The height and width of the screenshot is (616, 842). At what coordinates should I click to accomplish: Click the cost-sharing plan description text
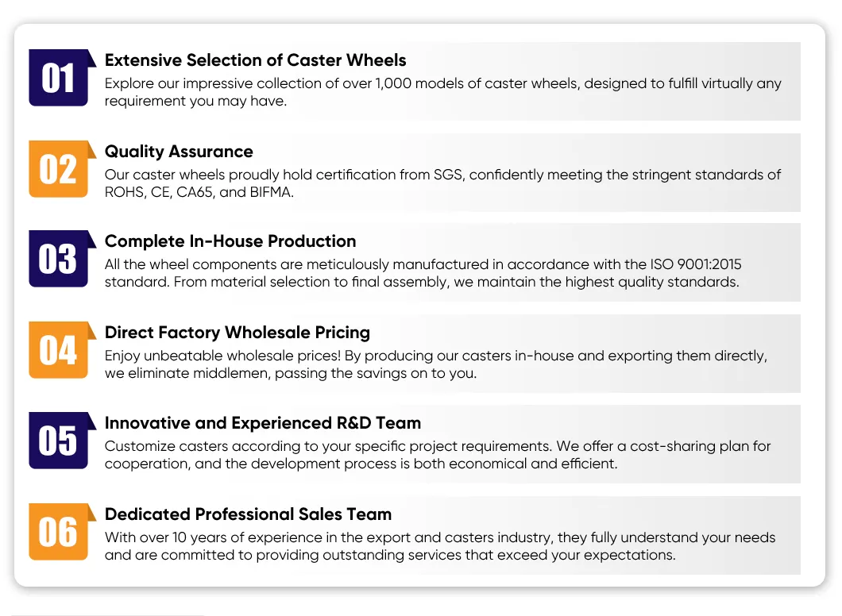(x=438, y=455)
